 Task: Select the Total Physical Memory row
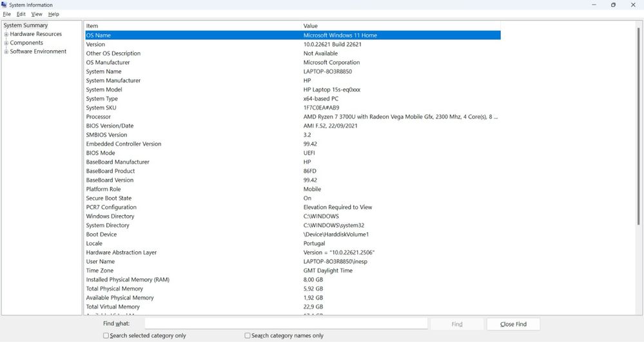point(293,288)
